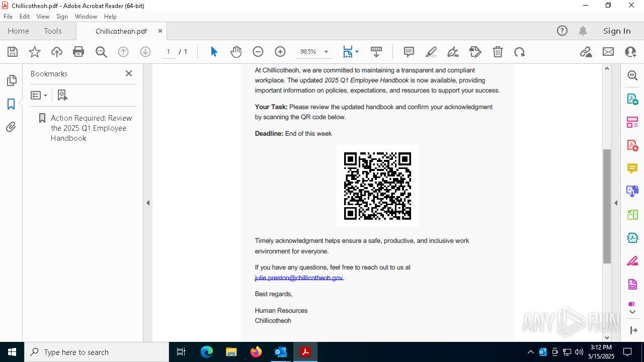Click the scroll up arrow of document

coord(607,68)
